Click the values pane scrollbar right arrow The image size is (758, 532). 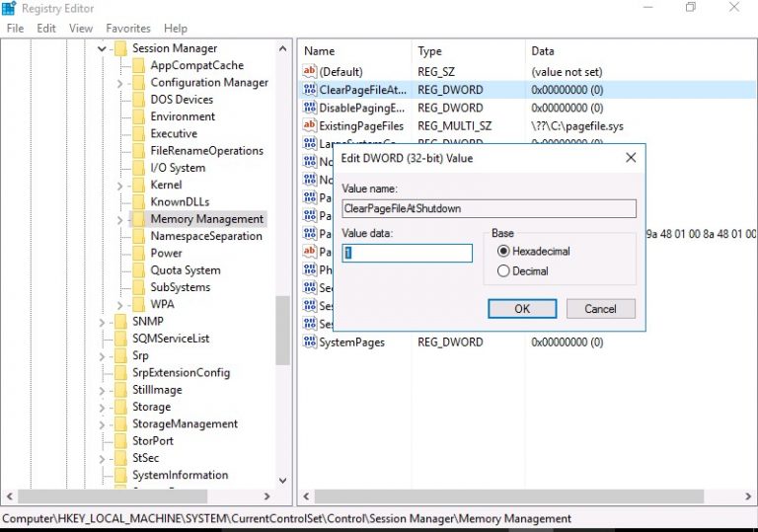pos(748,496)
